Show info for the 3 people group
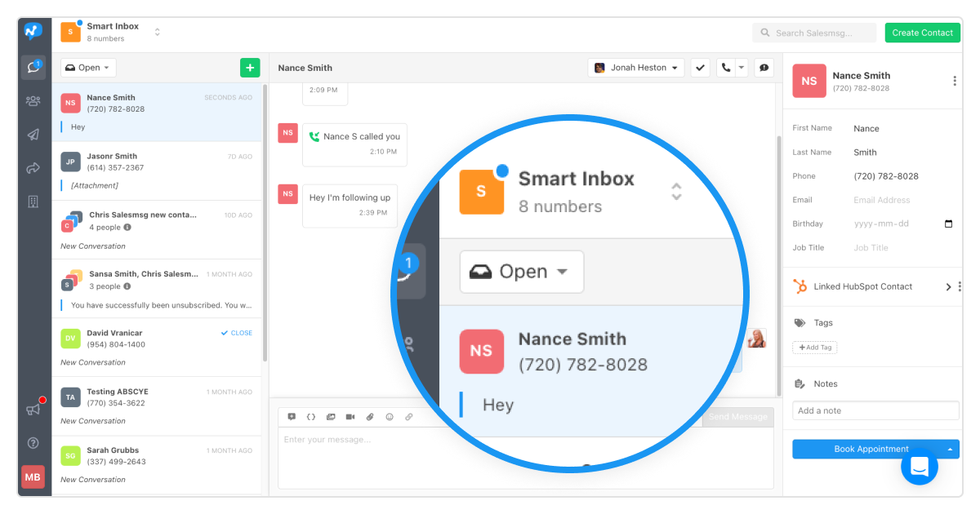Viewport: 980px width, 514px height. (x=127, y=286)
